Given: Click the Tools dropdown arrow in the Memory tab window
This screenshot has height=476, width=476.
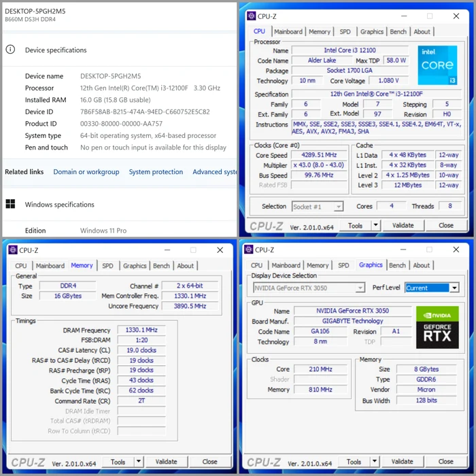Looking at the screenshot, I should click(x=139, y=462).
